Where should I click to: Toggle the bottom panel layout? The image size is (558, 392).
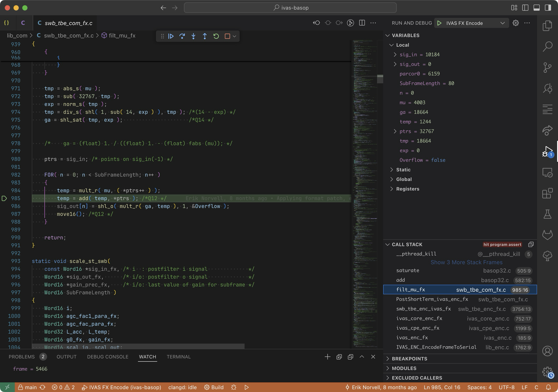537,8
